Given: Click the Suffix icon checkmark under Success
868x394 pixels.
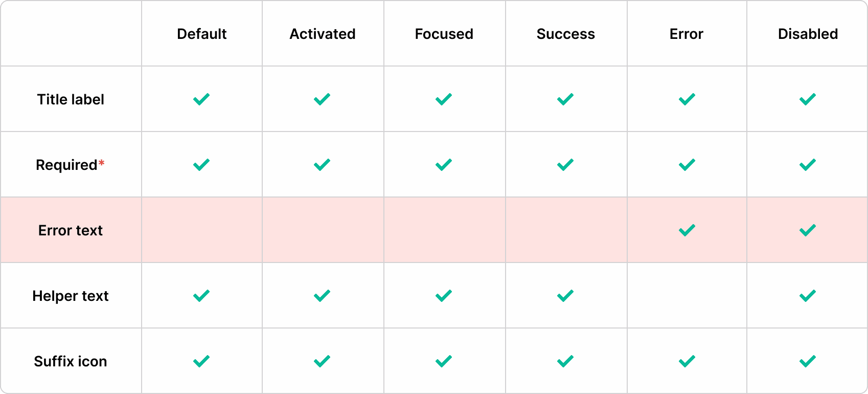Looking at the screenshot, I should coord(565,361).
